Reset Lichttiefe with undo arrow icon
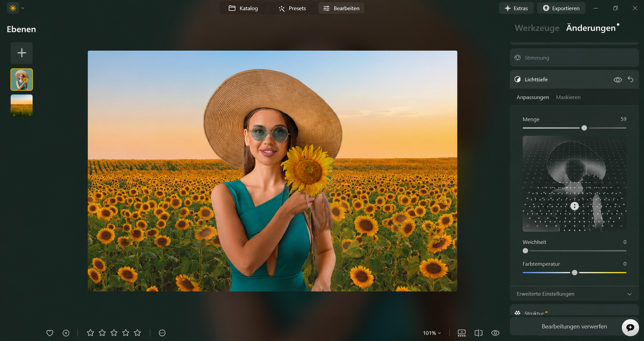644x341 pixels. click(631, 79)
